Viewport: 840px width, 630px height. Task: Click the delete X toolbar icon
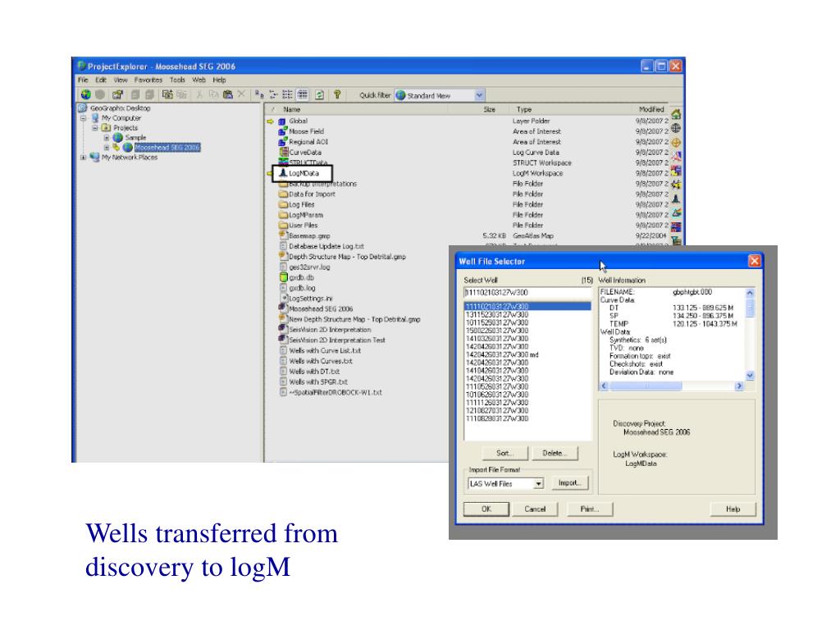(241, 94)
